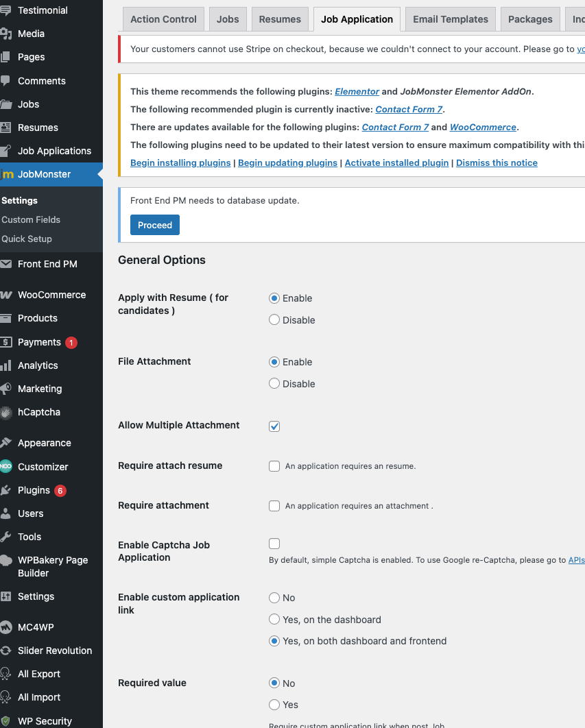Image resolution: width=585 pixels, height=728 pixels.
Task: Click the Front End PM envelope icon
Action: [5, 264]
